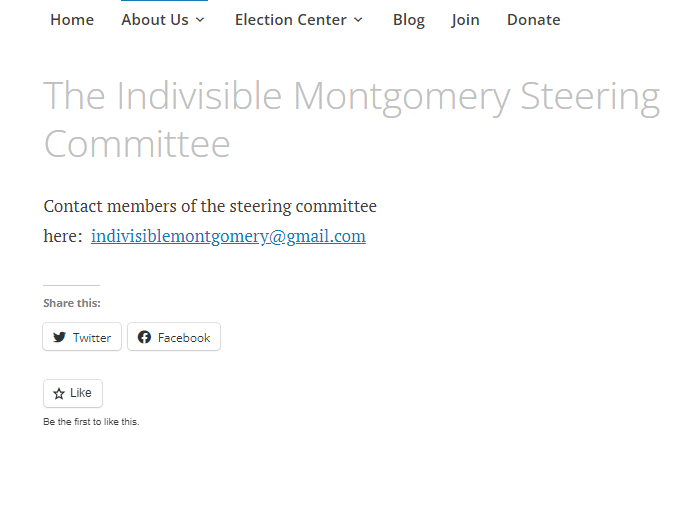Share this page via Twitter button
This screenshot has height=528, width=696.
click(x=82, y=338)
